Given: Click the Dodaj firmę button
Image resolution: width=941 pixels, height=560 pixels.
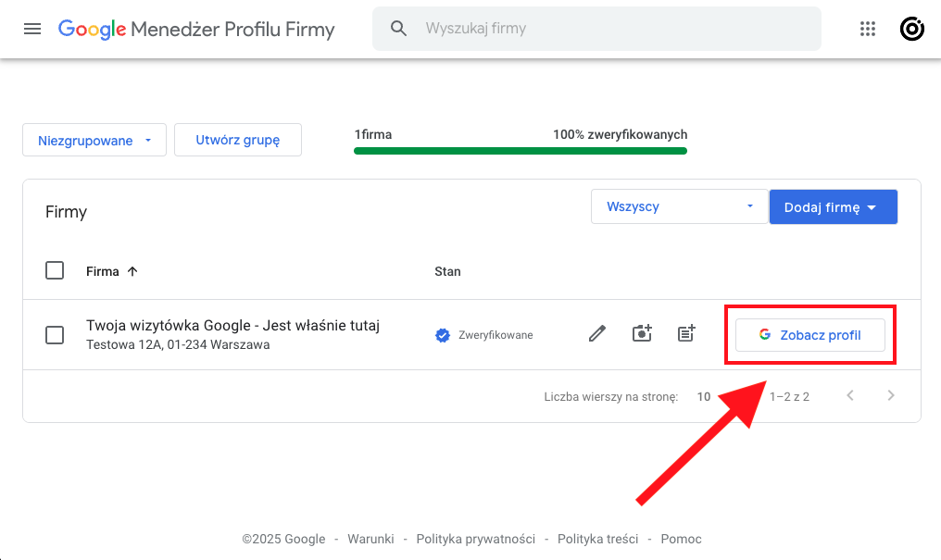Looking at the screenshot, I should 834,206.
